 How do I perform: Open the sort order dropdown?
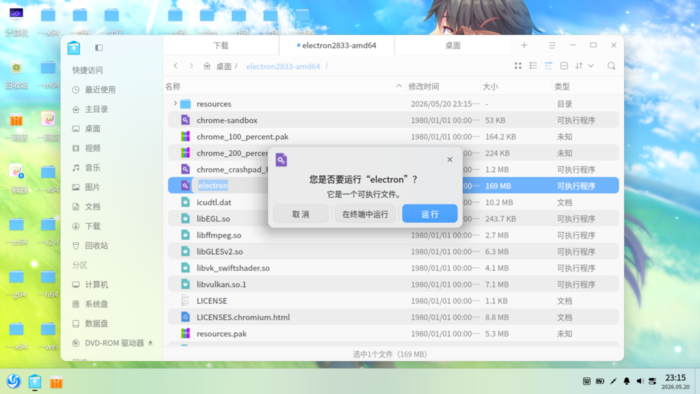click(584, 66)
